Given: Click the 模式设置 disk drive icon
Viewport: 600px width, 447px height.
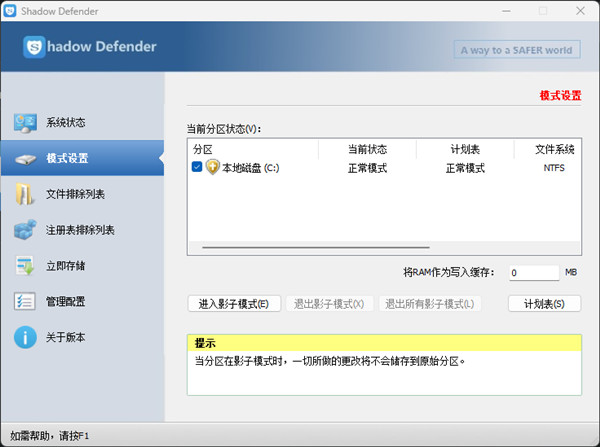Looking at the screenshot, I should point(25,158).
